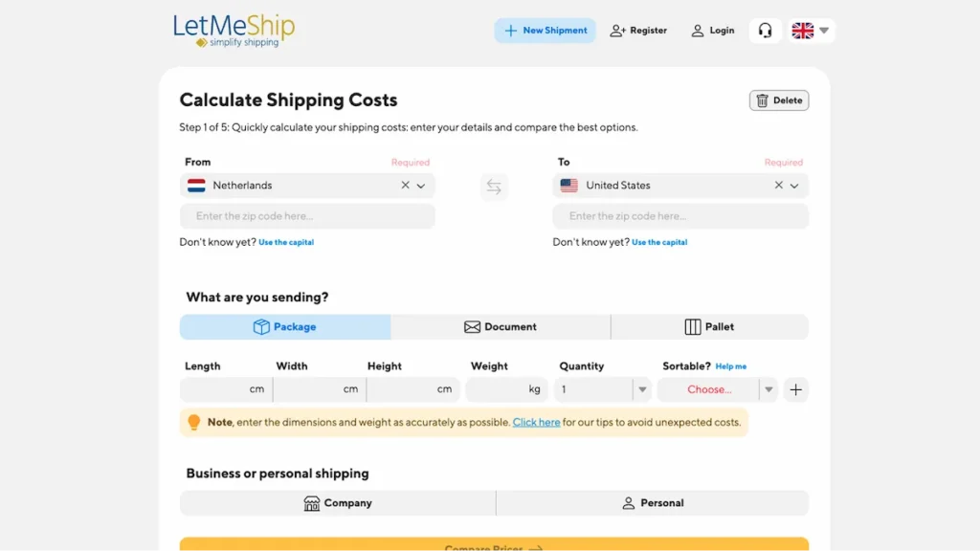Select the Pallet shipment type
Screen dimensions: 980x551
tap(709, 327)
